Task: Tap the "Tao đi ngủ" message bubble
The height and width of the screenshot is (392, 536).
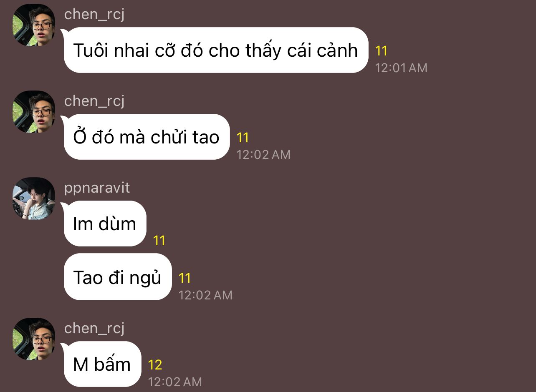Action: [117, 277]
